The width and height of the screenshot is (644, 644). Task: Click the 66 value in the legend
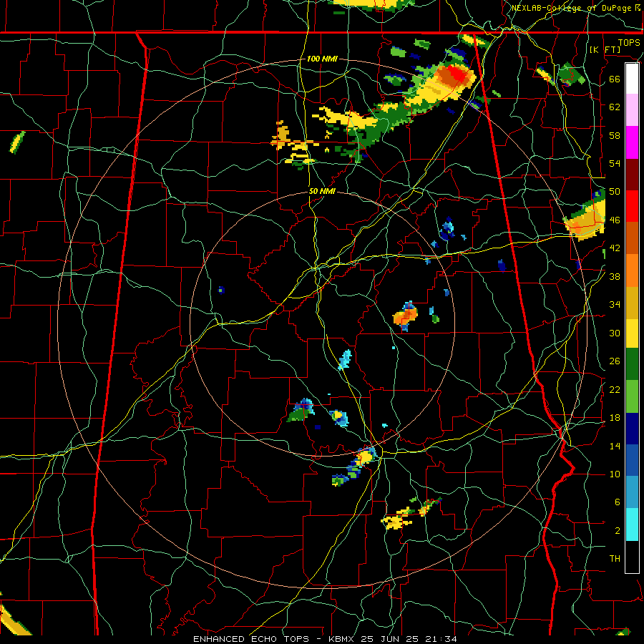[x=615, y=79]
